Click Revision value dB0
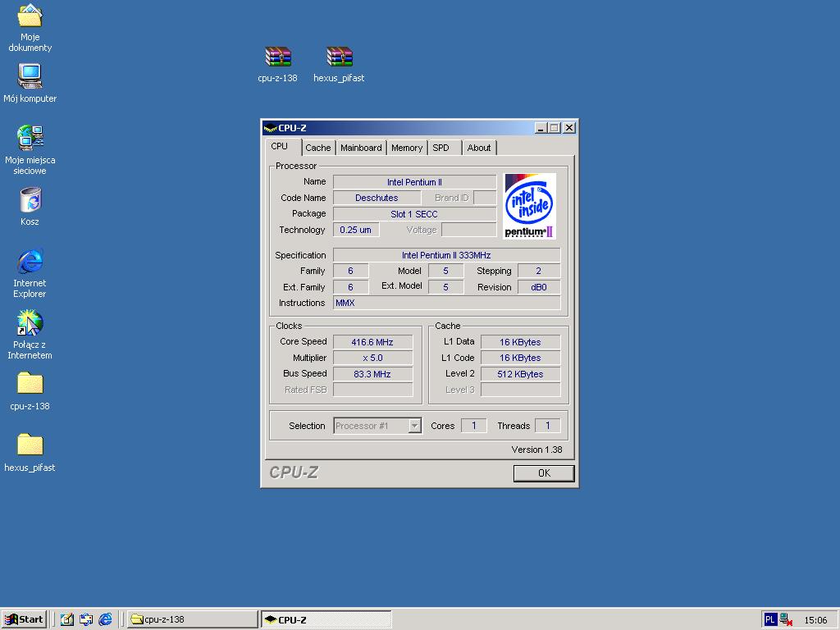 pos(539,287)
